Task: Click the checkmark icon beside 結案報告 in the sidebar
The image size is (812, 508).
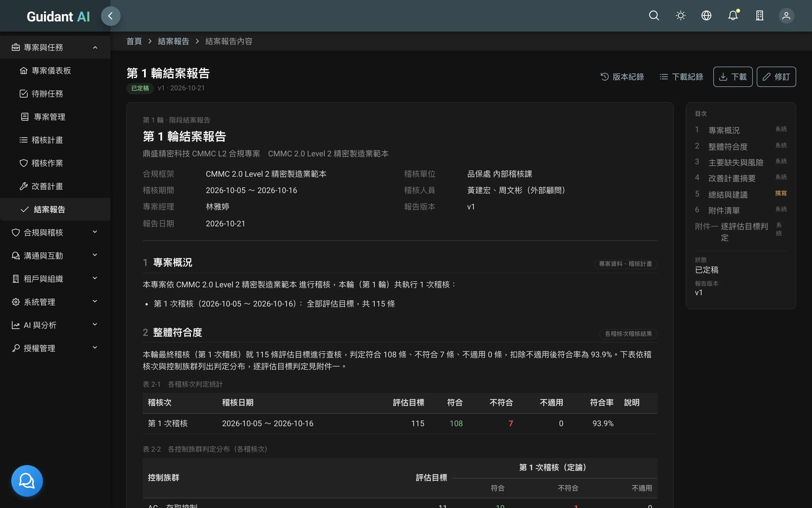Action: (x=25, y=210)
